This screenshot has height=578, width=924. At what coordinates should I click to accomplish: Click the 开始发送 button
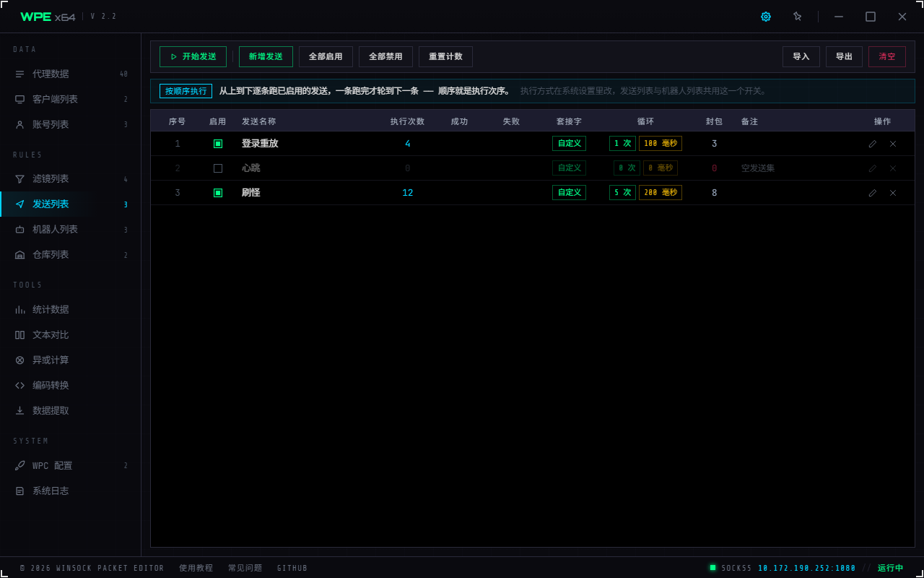pos(193,56)
